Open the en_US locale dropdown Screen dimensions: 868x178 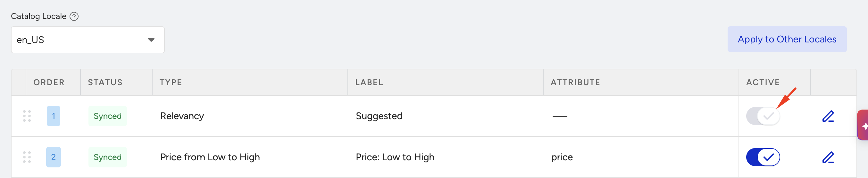[88, 40]
